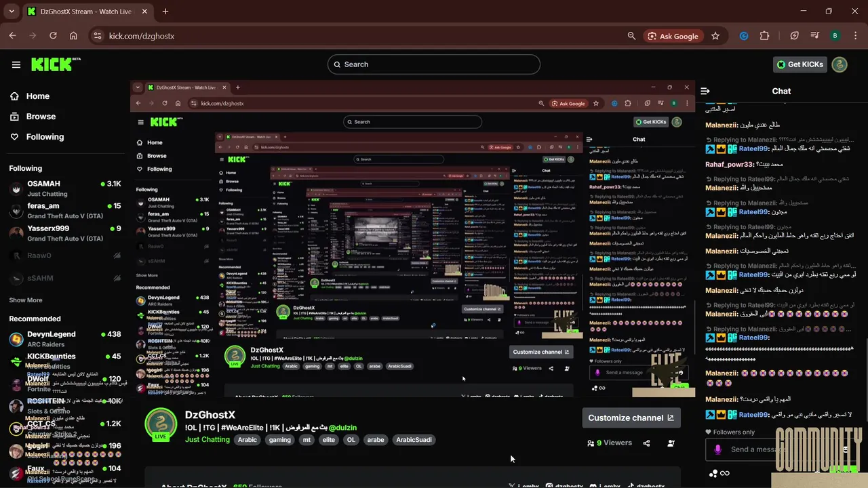The image size is (868, 488).
Task: Toggle the Kick hamburger sidebar menu
Action: coord(16,64)
